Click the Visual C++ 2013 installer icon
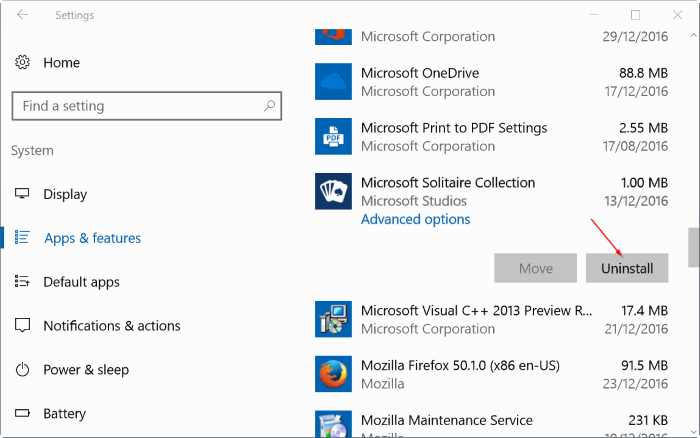The width and height of the screenshot is (700, 438). pyautogui.click(x=333, y=319)
